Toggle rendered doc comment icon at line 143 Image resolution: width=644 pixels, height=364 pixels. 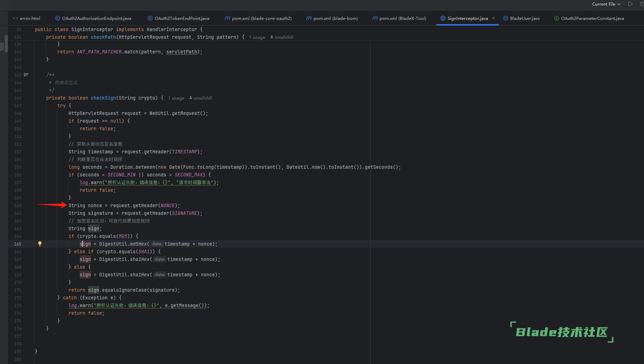(x=26, y=75)
